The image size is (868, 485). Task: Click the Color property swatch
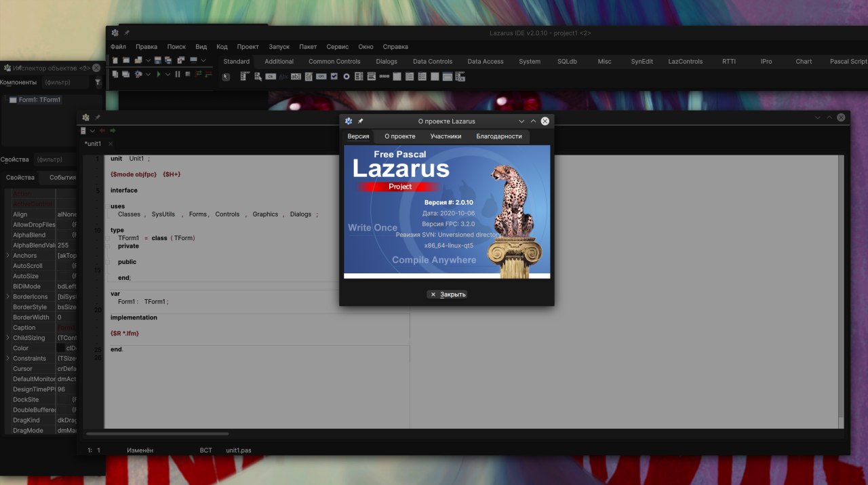coord(61,348)
